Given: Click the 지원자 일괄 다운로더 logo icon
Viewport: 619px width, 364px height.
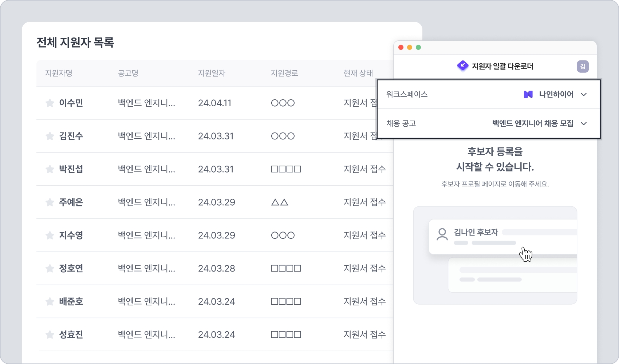Looking at the screenshot, I should 463,66.
